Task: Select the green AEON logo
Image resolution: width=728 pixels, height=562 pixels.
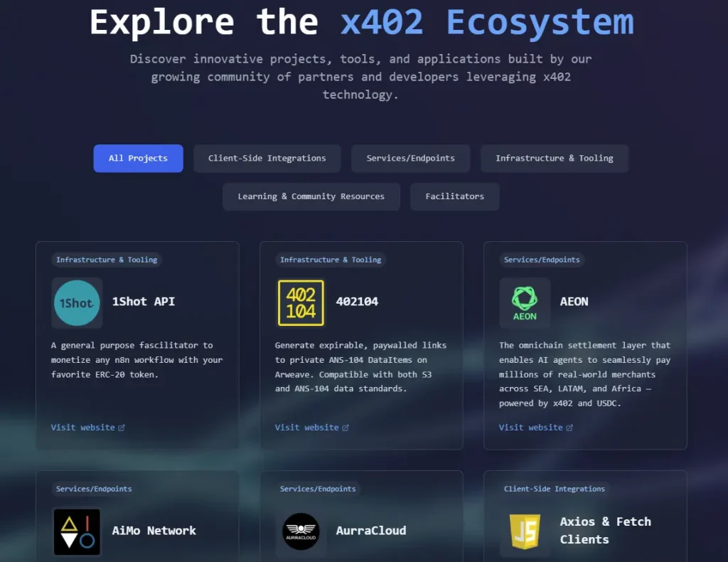Action: click(524, 302)
